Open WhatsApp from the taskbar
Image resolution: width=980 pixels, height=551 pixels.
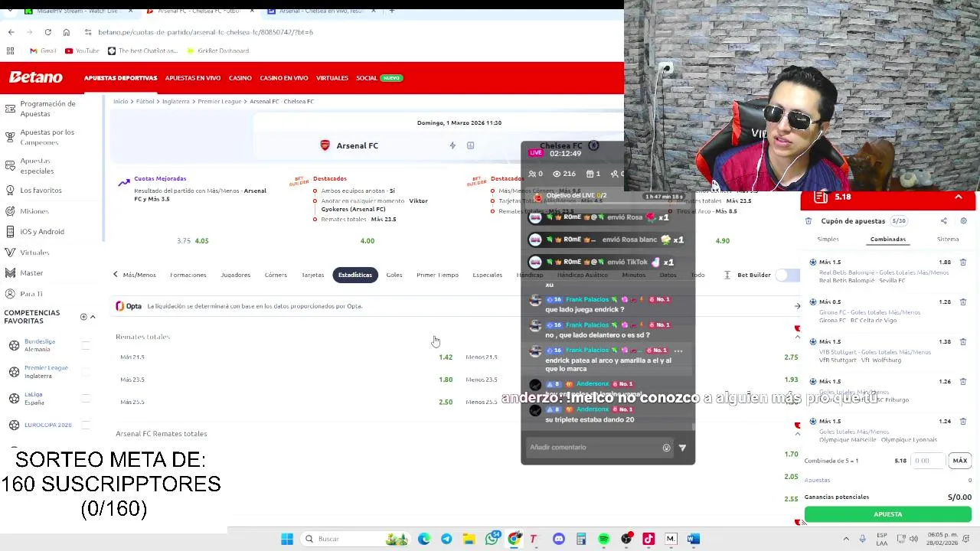(x=492, y=539)
